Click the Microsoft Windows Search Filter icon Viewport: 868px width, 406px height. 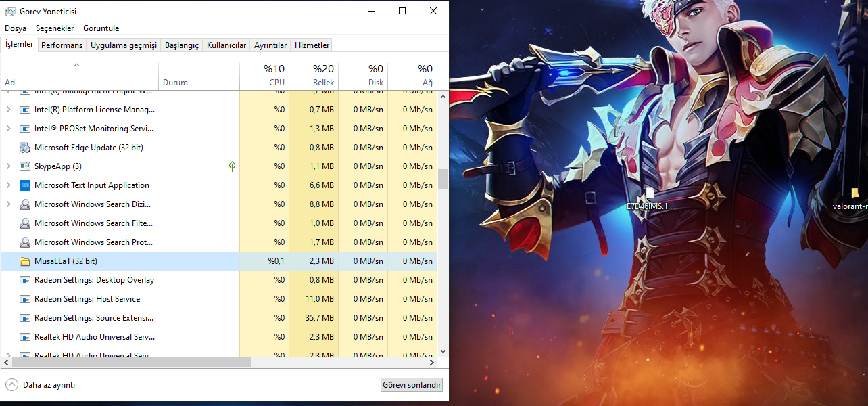25,223
